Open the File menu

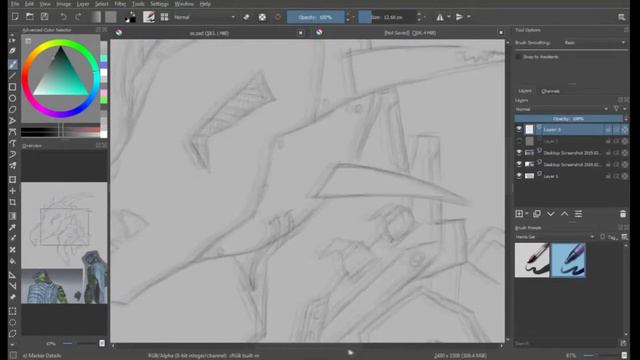(15, 4)
